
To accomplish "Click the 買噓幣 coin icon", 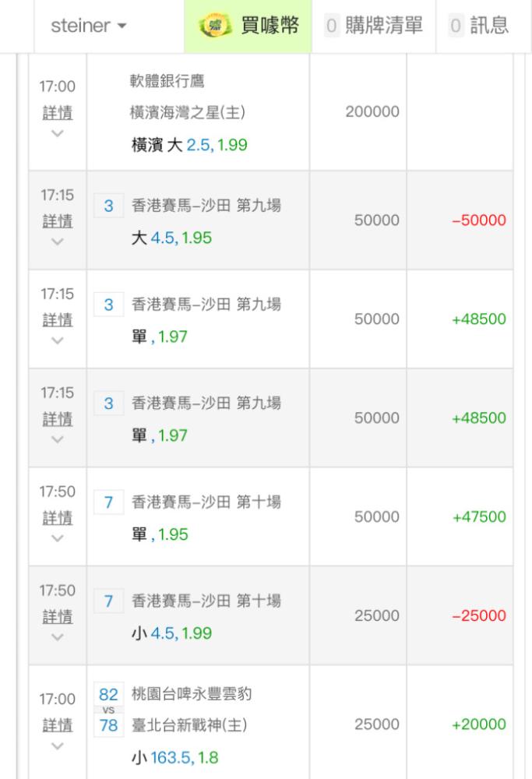I will 215,26.
